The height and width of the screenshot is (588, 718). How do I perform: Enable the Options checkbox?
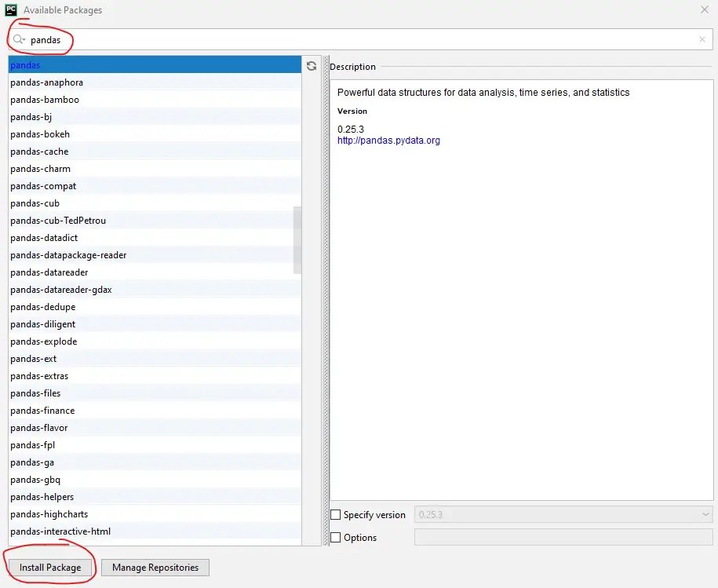[x=336, y=537]
